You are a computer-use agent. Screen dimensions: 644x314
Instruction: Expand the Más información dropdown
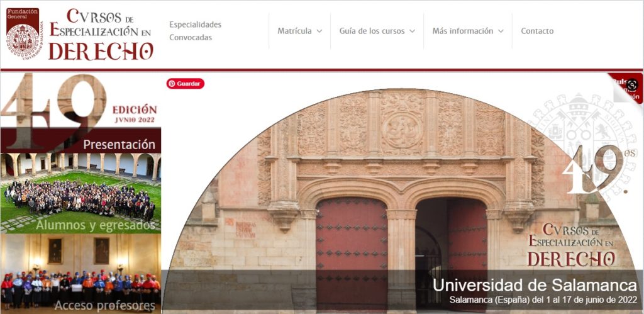coord(468,31)
